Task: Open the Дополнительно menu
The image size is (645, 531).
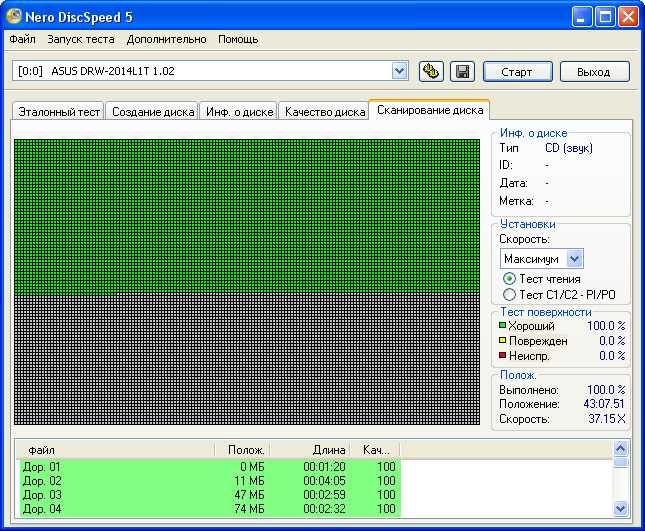Action: point(166,39)
